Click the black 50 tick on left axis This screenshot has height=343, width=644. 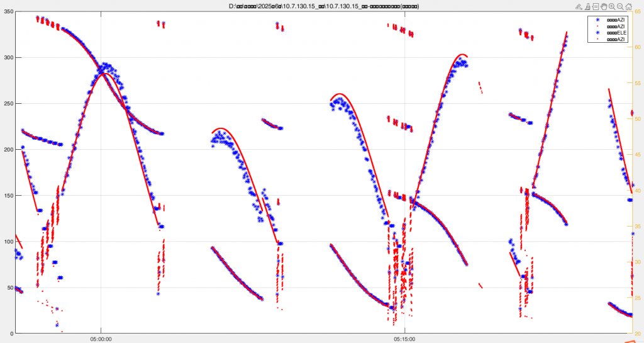click(x=11, y=288)
